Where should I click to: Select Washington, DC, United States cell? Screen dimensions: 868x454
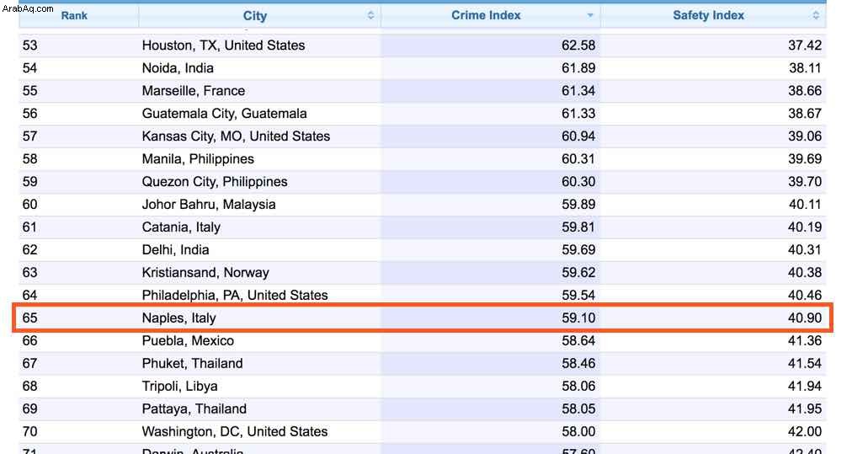pos(235,431)
